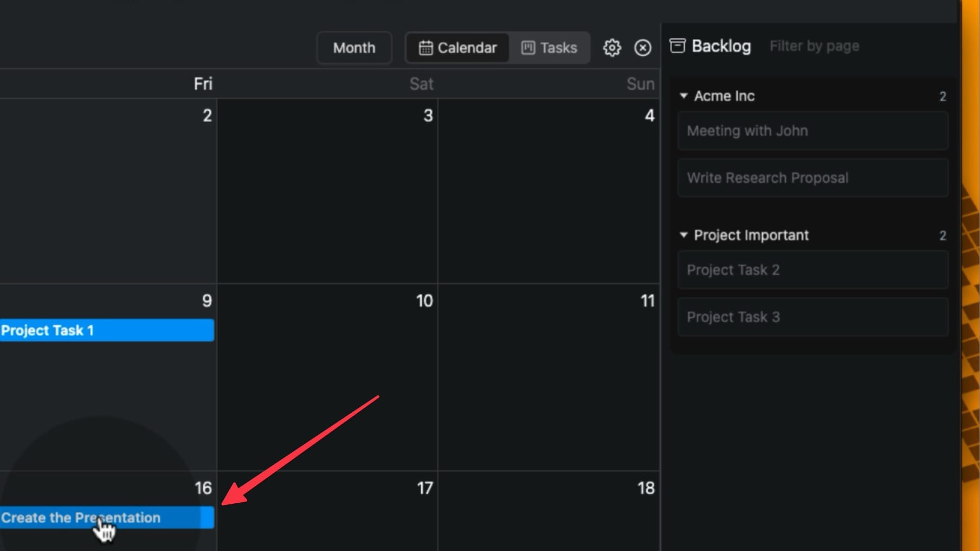Collapse the Project Important backlog section
The height and width of the screenshot is (551, 980).
coord(684,235)
